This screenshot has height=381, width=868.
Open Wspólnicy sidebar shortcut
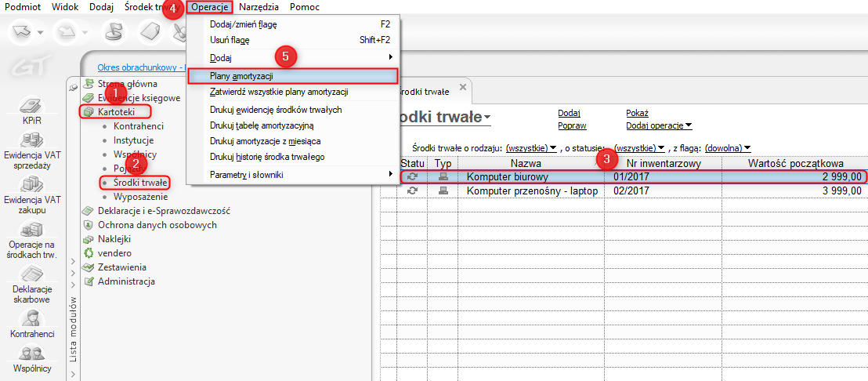(x=32, y=359)
